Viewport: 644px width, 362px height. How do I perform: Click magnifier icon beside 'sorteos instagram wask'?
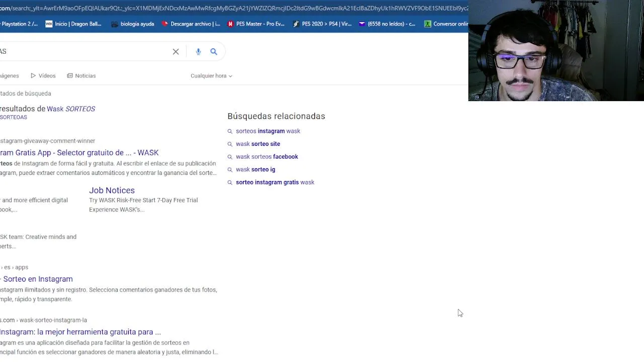point(230,131)
